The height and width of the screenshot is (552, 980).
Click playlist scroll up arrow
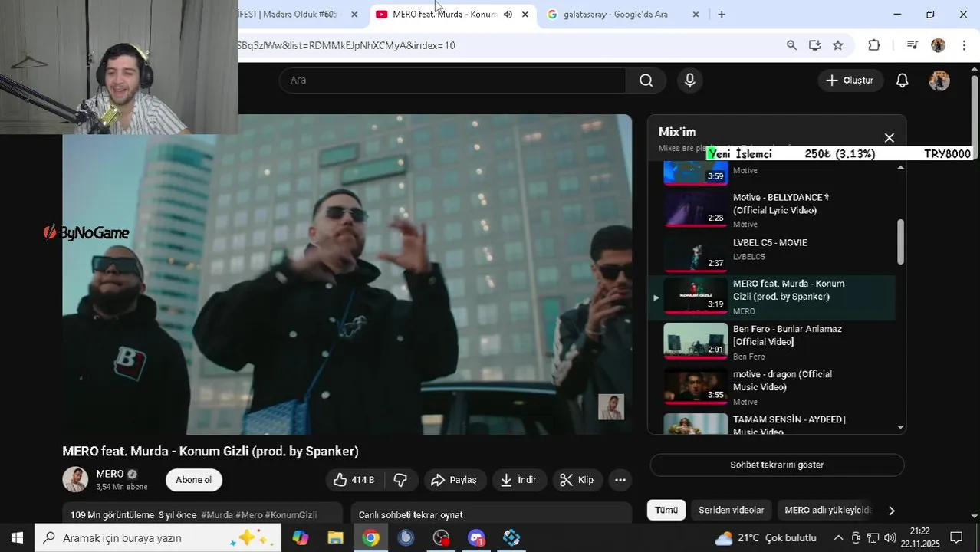pyautogui.click(x=900, y=167)
